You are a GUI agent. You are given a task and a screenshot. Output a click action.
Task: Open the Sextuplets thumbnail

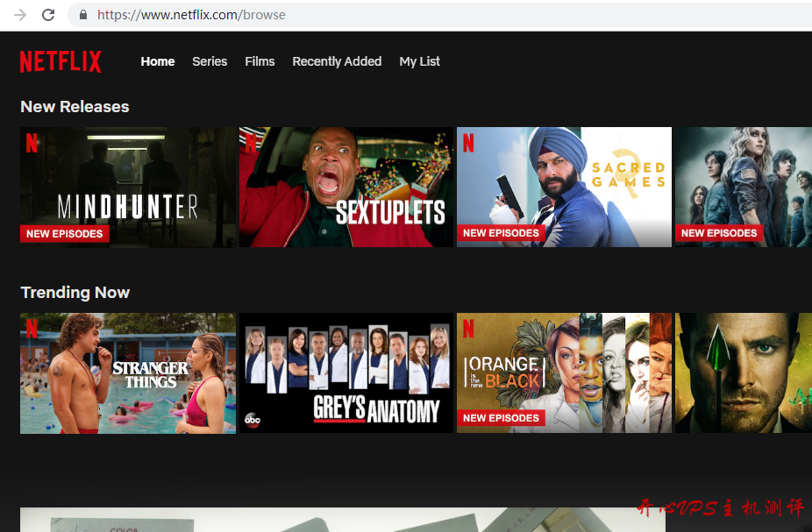pos(345,188)
